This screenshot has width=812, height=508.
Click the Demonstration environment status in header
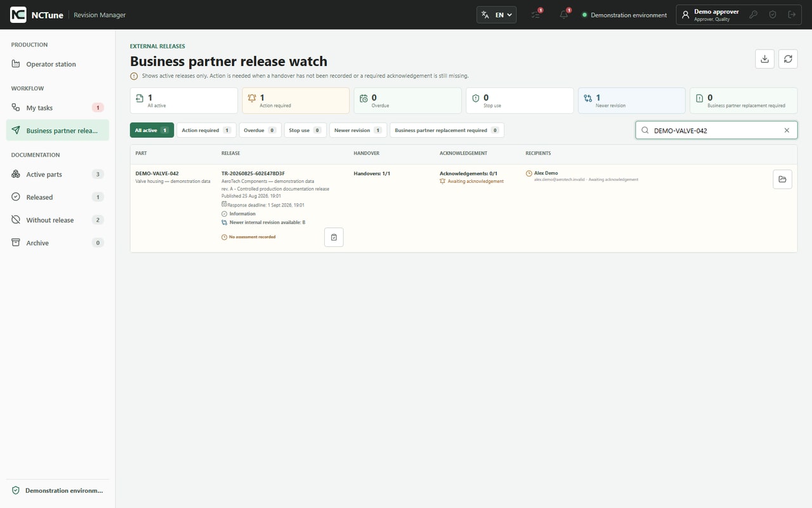(624, 15)
